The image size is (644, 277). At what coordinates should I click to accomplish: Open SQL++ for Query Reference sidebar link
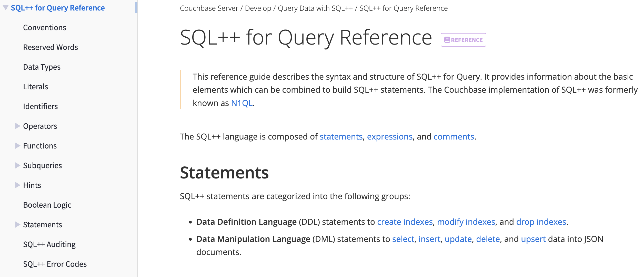58,8
